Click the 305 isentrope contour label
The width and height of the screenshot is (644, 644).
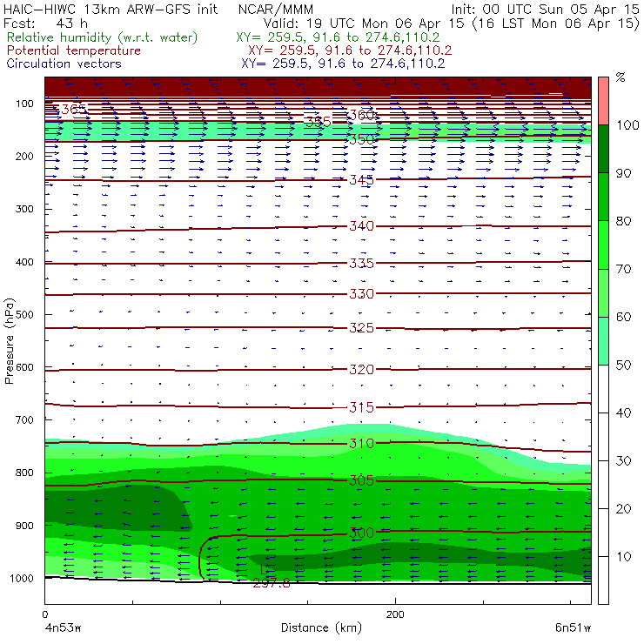361,480
